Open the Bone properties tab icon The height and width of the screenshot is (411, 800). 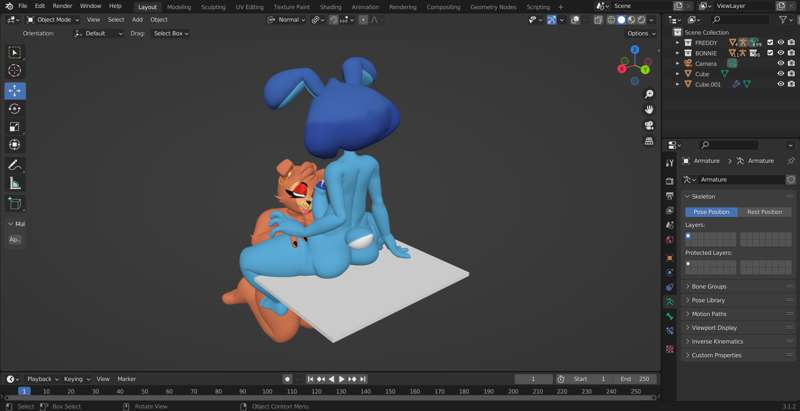[670, 317]
